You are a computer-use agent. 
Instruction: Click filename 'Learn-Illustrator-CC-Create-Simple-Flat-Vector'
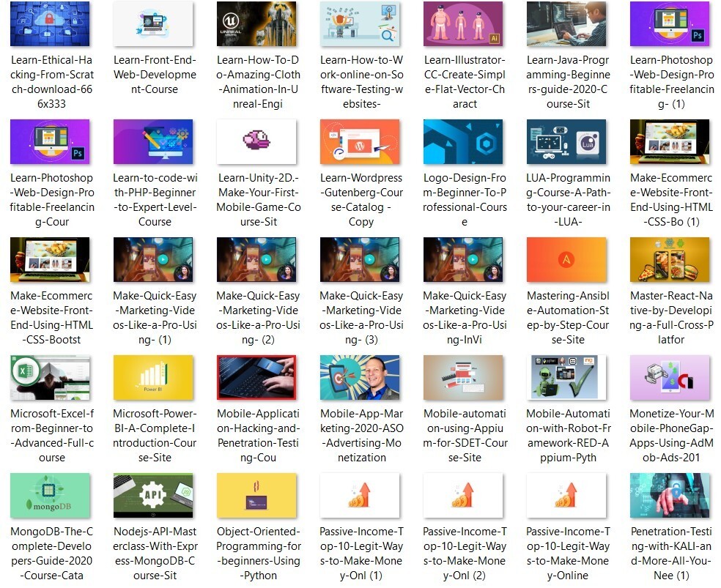(x=465, y=82)
